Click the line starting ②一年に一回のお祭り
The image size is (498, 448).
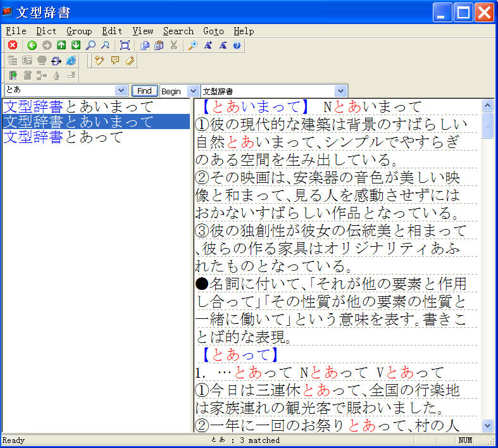coord(327,425)
